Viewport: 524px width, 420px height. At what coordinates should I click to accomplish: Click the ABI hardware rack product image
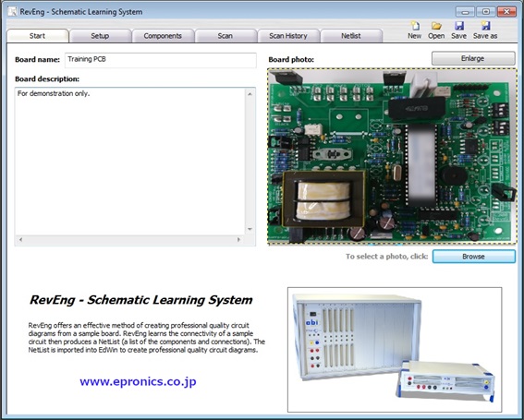[395, 350]
